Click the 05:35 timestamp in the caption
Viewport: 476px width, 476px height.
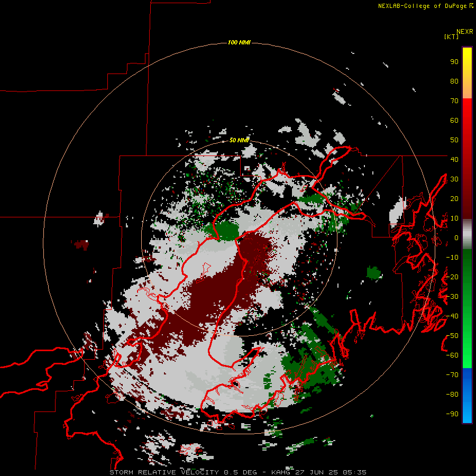(x=354, y=472)
